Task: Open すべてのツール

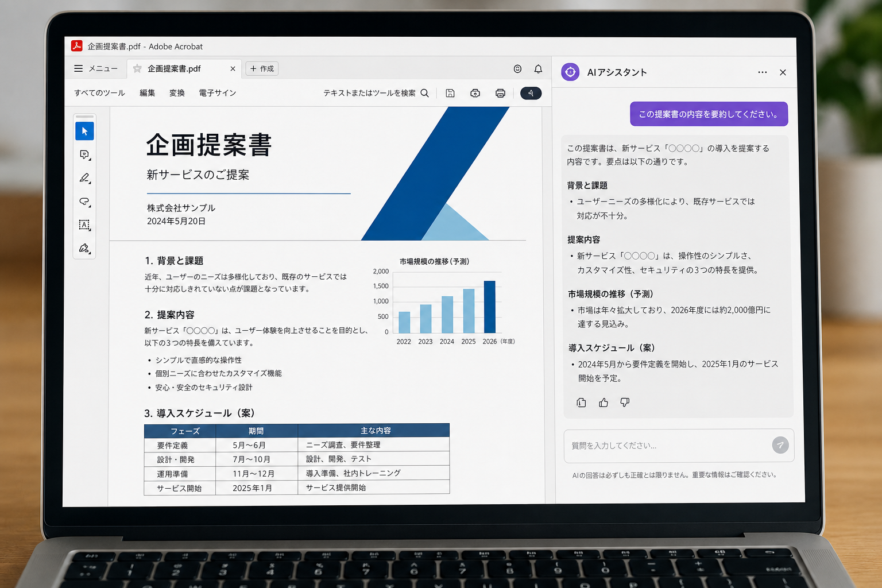Action: point(99,92)
